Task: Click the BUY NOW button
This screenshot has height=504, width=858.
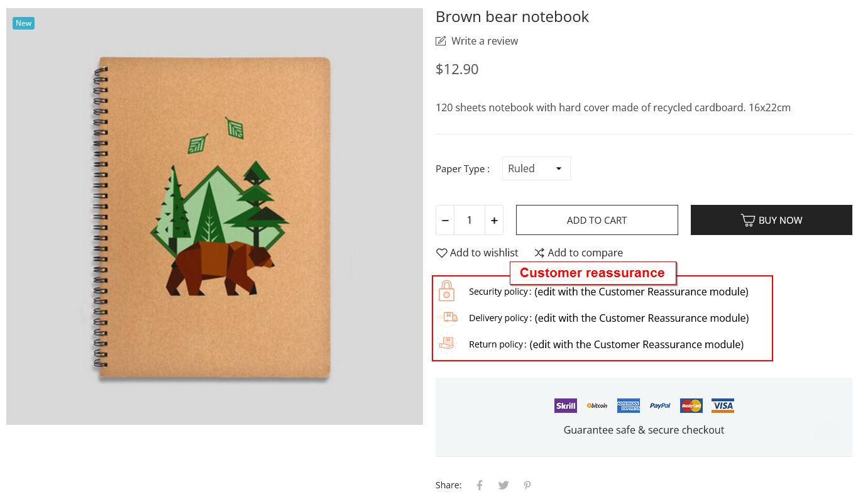Action: coord(771,220)
